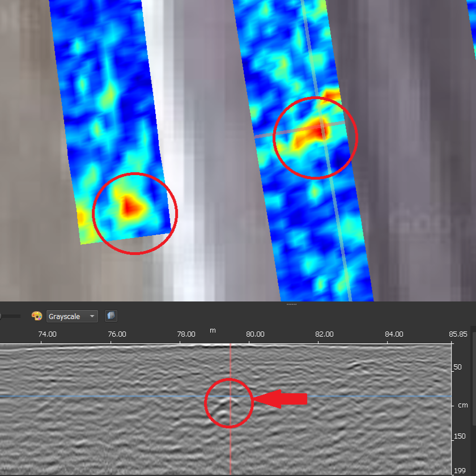Click the 78.00 mark on distance ruler
Image resolution: width=476 pixels, height=476 pixels.
[186, 334]
